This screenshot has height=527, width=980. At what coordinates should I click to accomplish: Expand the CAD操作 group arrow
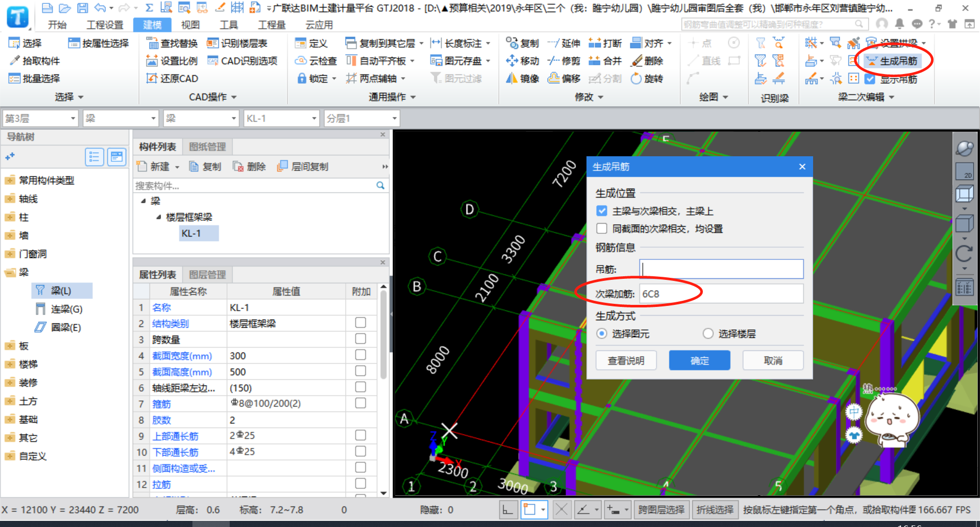234,97
